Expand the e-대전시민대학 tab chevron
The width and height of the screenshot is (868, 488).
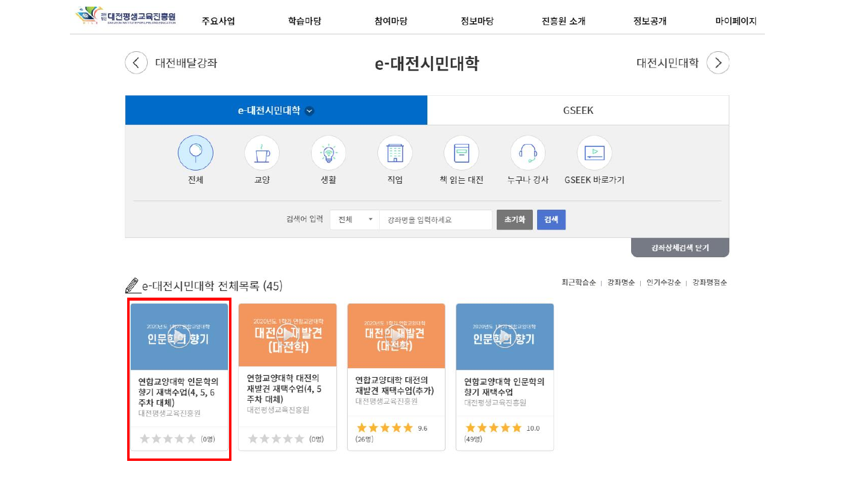309,111
